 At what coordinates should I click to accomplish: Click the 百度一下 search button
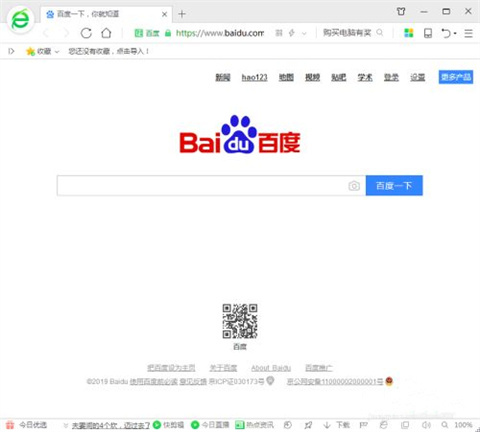pyautogui.click(x=394, y=185)
